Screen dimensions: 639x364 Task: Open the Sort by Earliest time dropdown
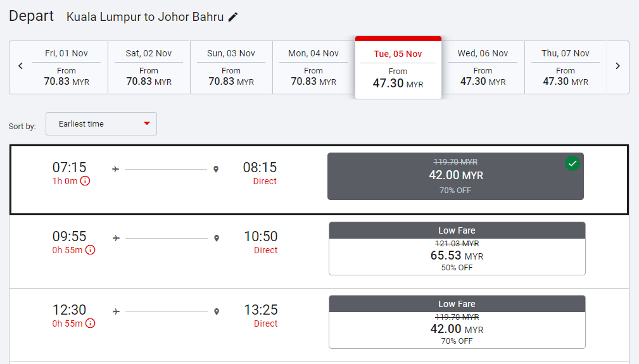(101, 124)
